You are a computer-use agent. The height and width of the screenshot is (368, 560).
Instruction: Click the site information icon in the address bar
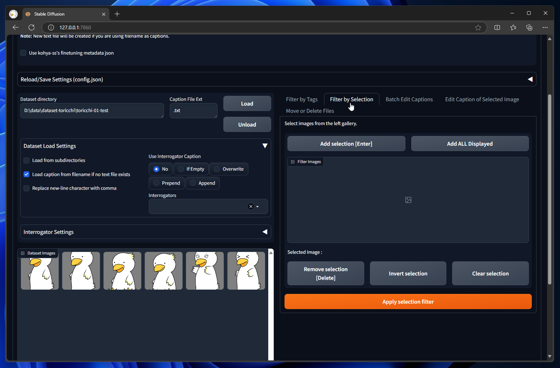(x=51, y=28)
